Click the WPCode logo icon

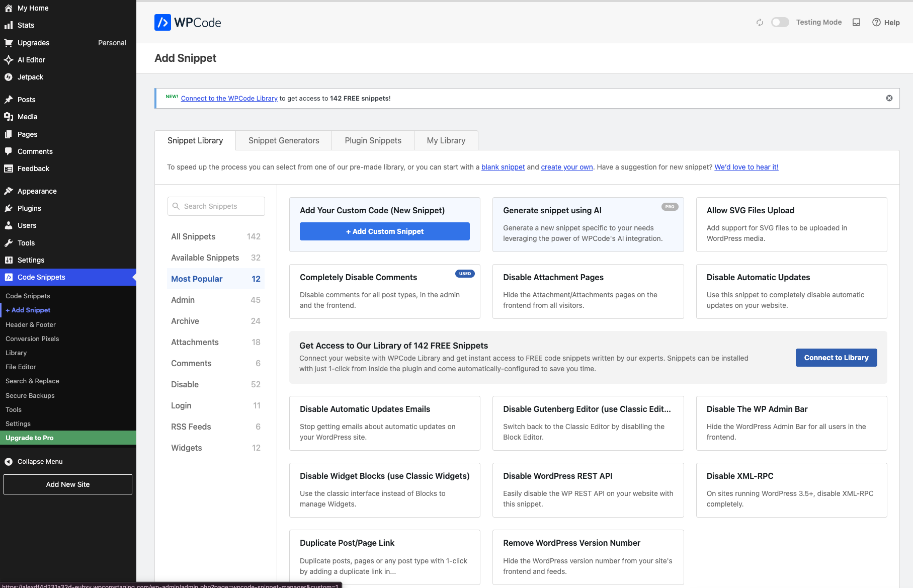162,22
